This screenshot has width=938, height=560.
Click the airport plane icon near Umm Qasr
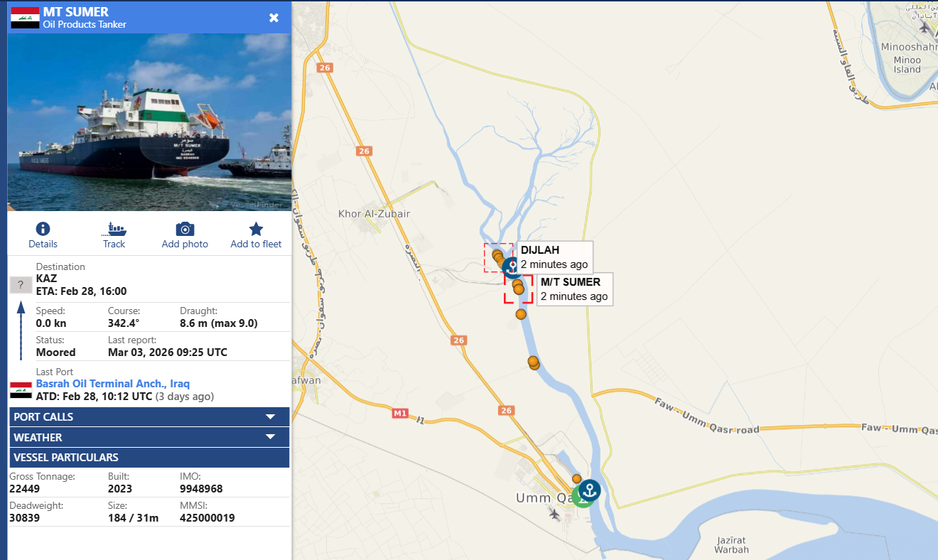click(x=555, y=512)
